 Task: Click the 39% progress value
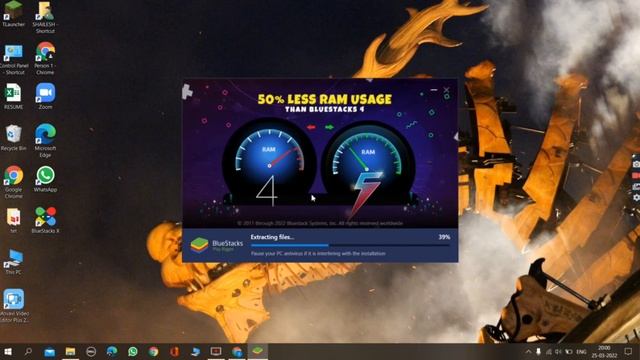pyautogui.click(x=444, y=237)
